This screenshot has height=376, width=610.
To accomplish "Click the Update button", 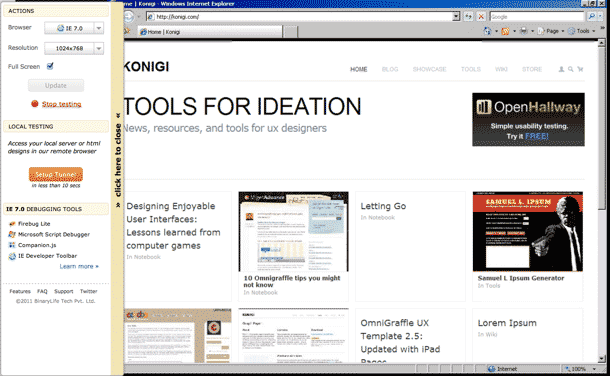I will [56, 86].
